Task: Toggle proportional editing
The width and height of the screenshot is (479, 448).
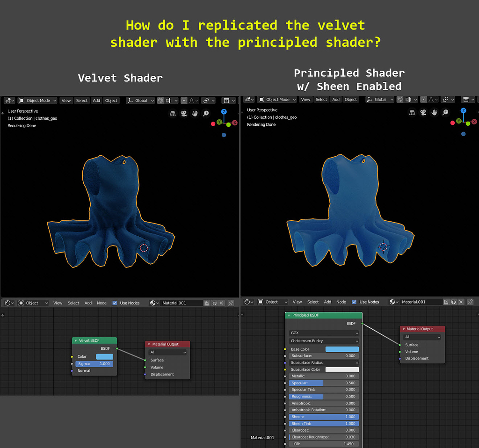Action: click(184, 100)
